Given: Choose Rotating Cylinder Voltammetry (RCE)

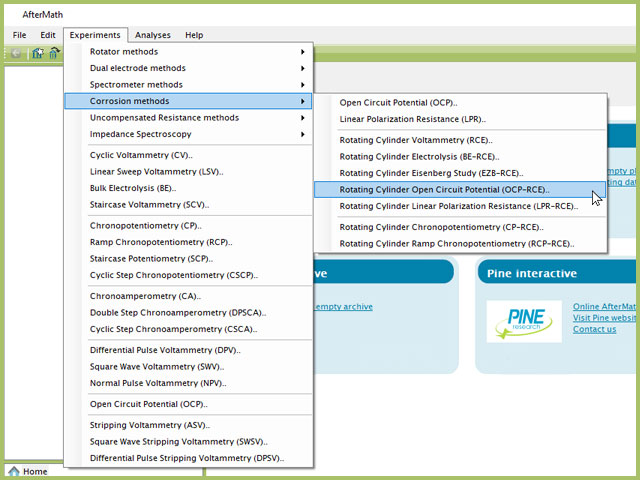Looking at the screenshot, I should pyautogui.click(x=460, y=140).
